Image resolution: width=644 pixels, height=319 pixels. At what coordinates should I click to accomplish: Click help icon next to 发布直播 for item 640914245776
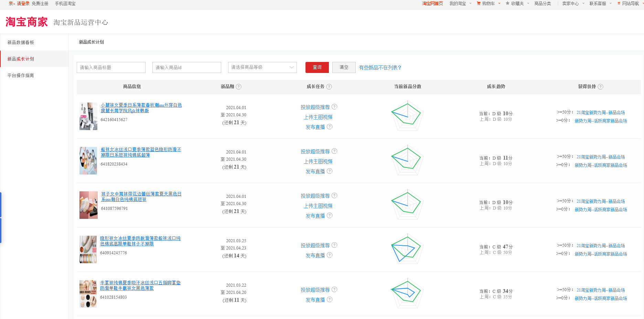(330, 255)
